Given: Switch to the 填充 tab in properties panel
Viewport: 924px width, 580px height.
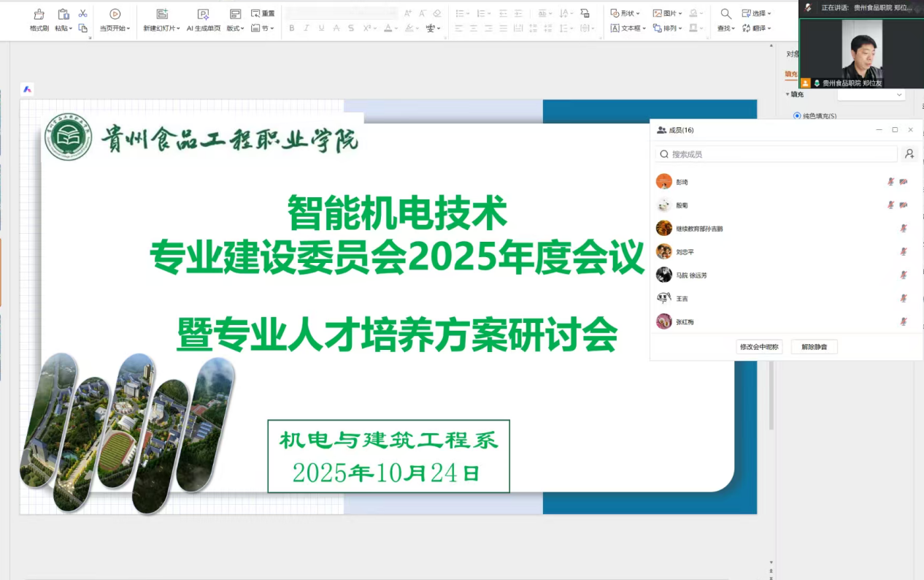Looking at the screenshot, I should (x=791, y=74).
